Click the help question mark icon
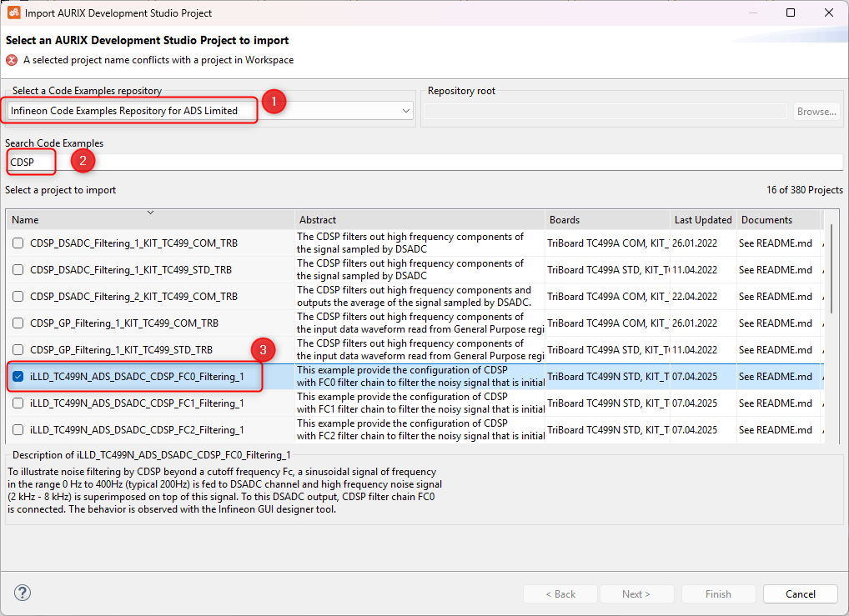This screenshot has width=849, height=616. 23,593
